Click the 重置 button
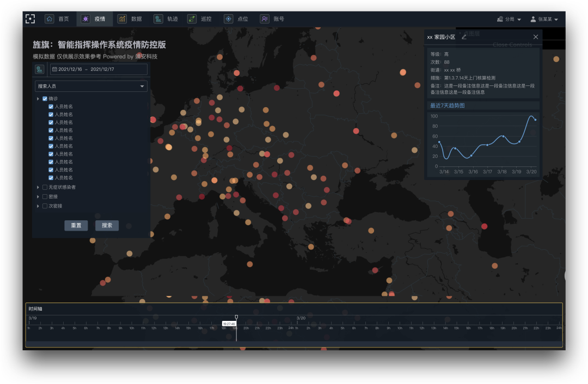Image resolution: width=588 pixels, height=384 pixels. [76, 225]
